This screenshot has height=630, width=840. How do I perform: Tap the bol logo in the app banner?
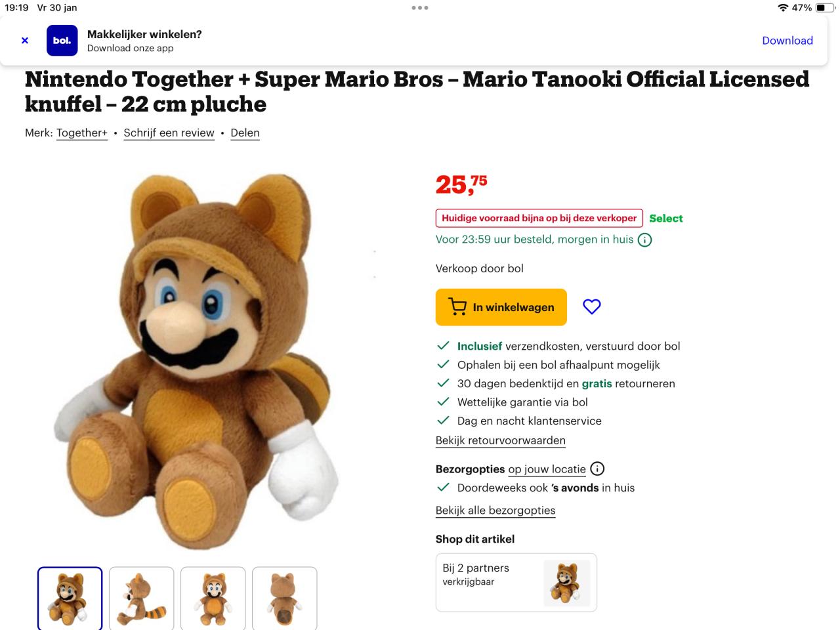(x=62, y=40)
